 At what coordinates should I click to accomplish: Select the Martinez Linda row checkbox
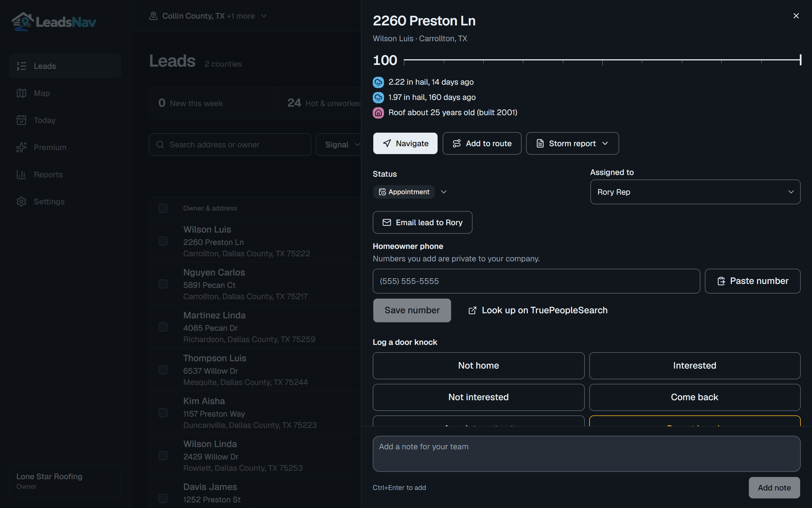[163, 327]
